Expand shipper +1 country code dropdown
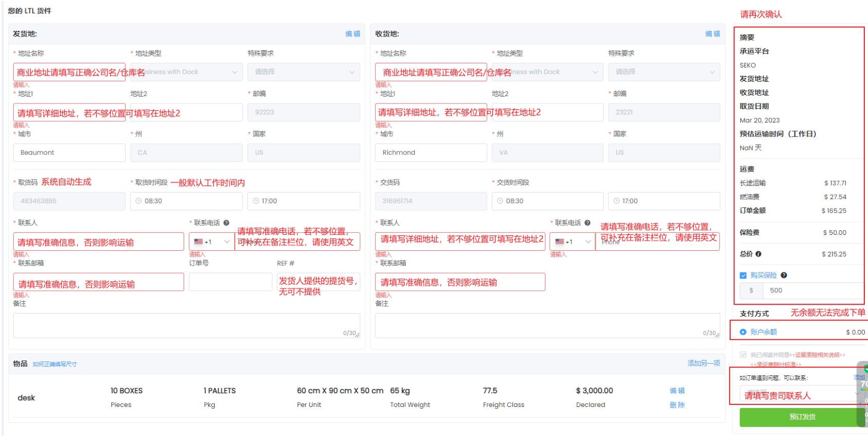868x436 pixels. coord(212,242)
